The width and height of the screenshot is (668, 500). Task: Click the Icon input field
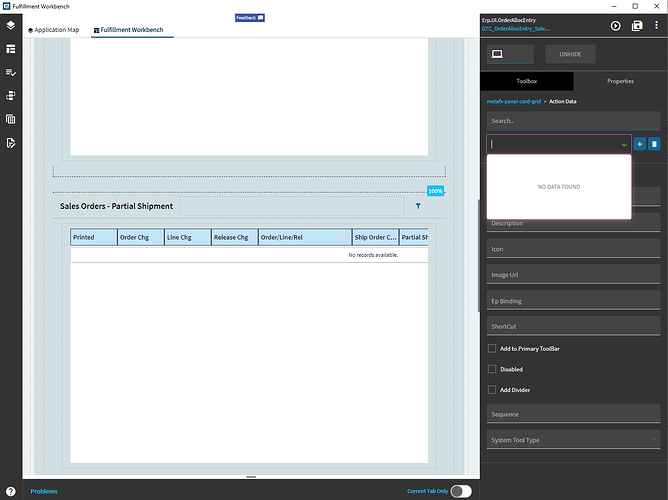(573, 249)
